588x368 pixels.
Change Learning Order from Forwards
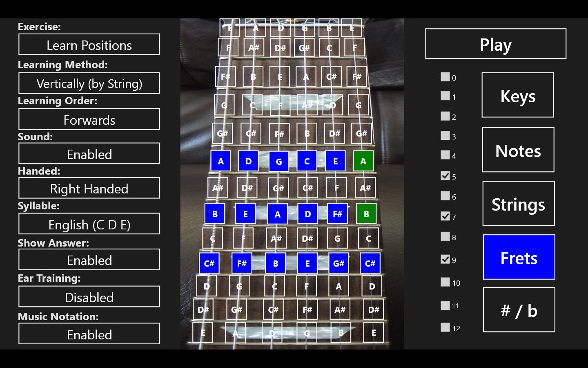coord(89,119)
